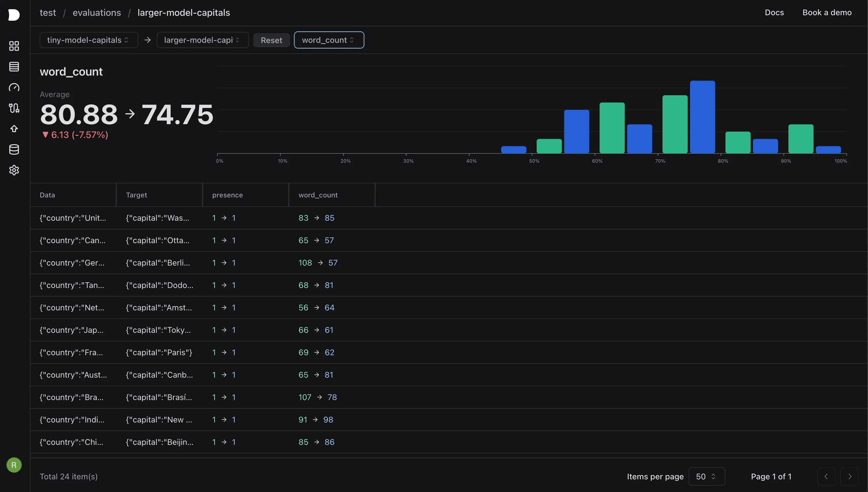Click the {"capital":"Berli... target cell
This screenshot has width=868, height=492.
click(x=158, y=263)
